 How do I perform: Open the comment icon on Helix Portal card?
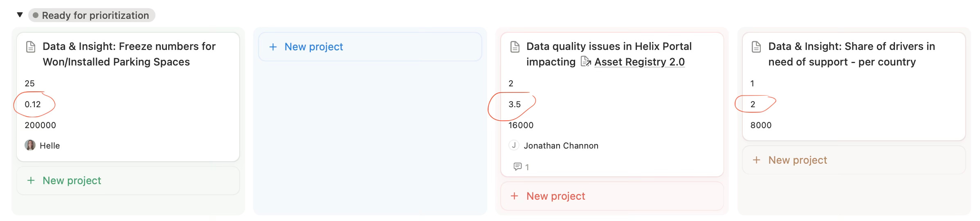coord(517,167)
